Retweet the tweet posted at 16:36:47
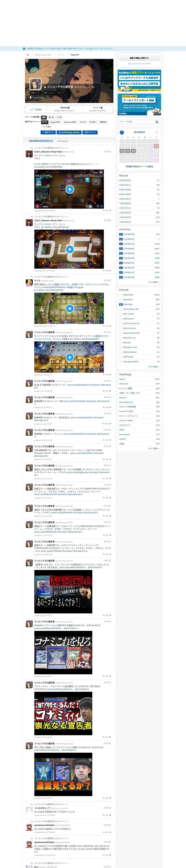 [x=107, y=375]
